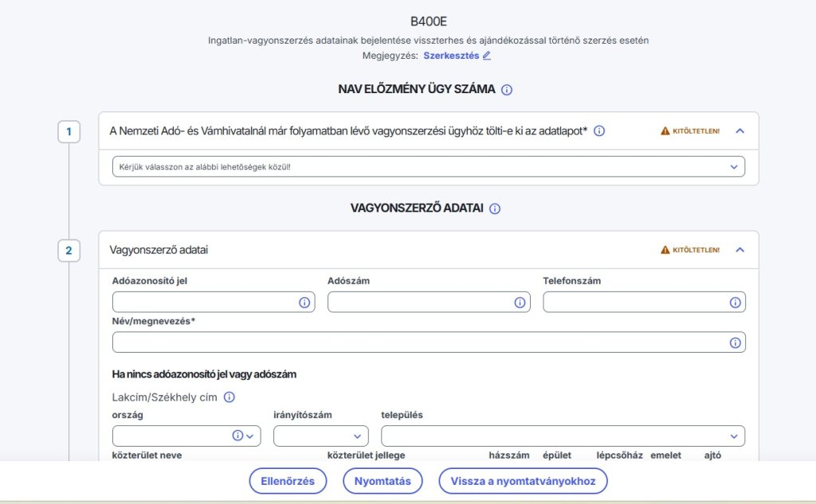
Task: Click the info icon inside ország field
Action: click(x=237, y=436)
